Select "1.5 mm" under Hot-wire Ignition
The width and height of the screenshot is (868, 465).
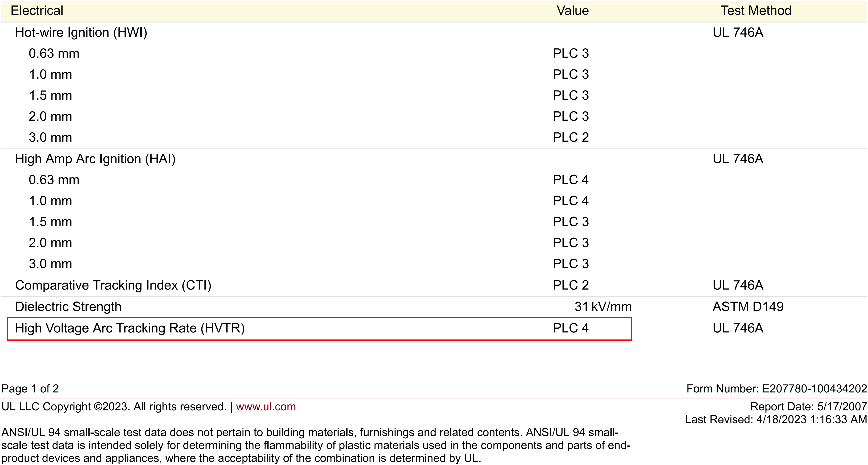click(x=51, y=95)
